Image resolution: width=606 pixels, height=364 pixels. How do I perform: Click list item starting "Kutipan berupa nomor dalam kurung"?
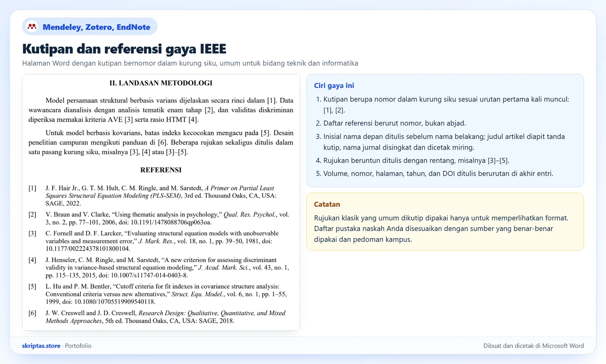[x=442, y=105]
